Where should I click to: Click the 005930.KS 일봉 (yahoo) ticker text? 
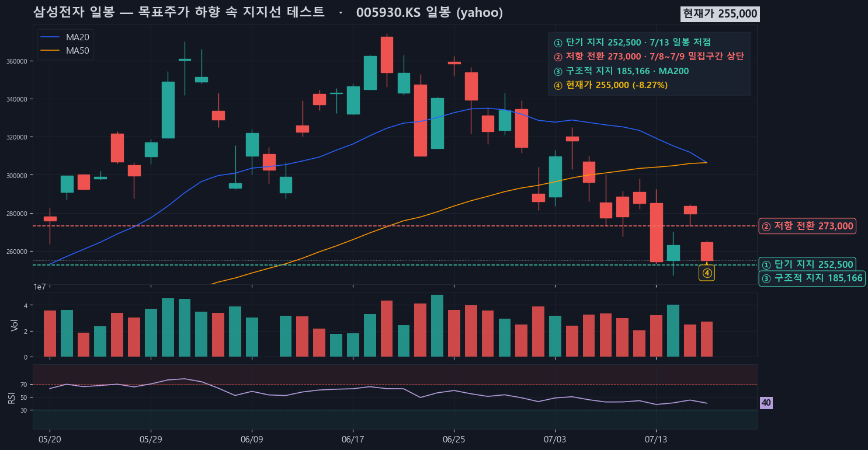coord(429,12)
